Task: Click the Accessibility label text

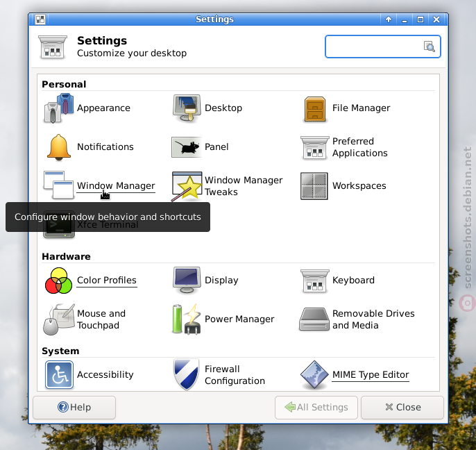Action: coord(105,374)
